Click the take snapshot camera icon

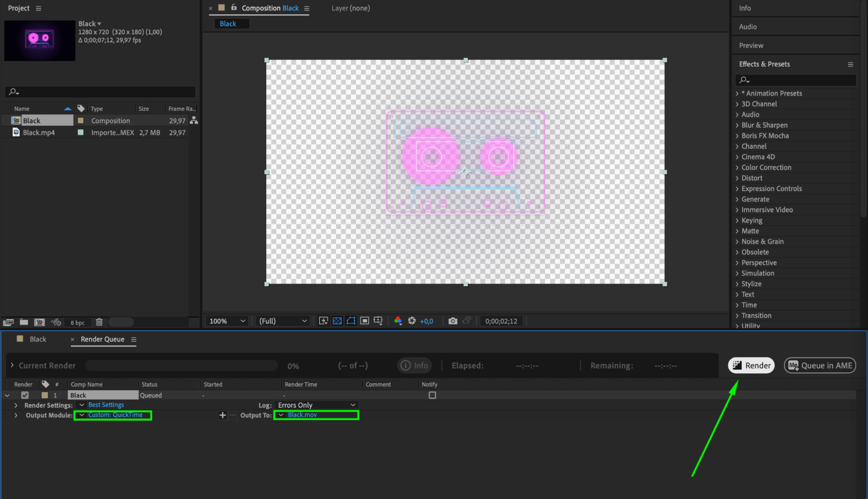tap(452, 321)
